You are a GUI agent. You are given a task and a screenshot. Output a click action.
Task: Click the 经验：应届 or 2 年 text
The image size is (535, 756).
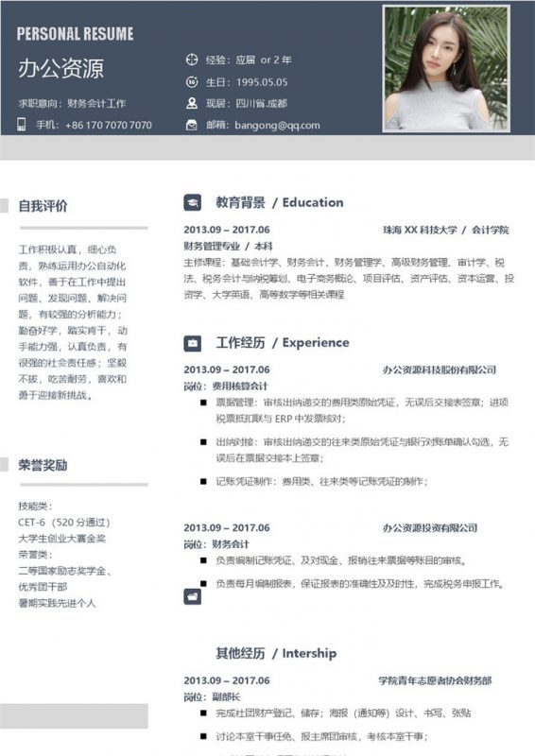point(249,60)
